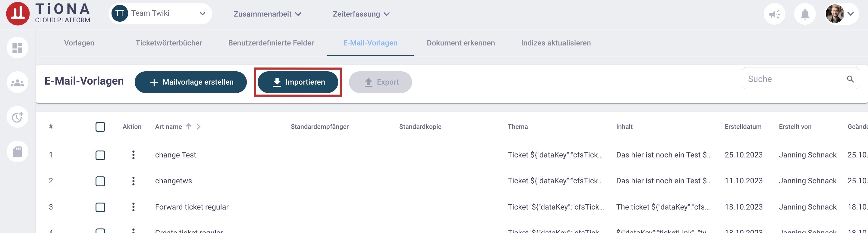868x233 pixels.
Task: Click the Standardkopie column header
Action: (x=420, y=127)
